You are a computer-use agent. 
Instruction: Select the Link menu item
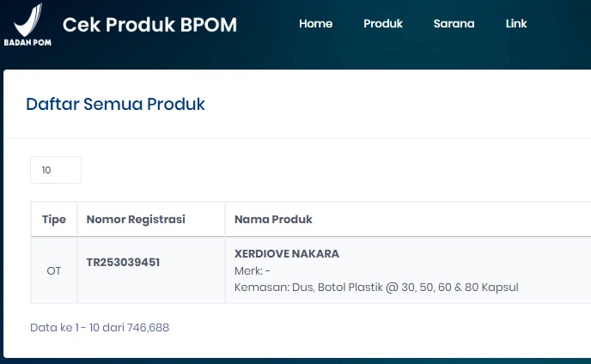point(516,24)
